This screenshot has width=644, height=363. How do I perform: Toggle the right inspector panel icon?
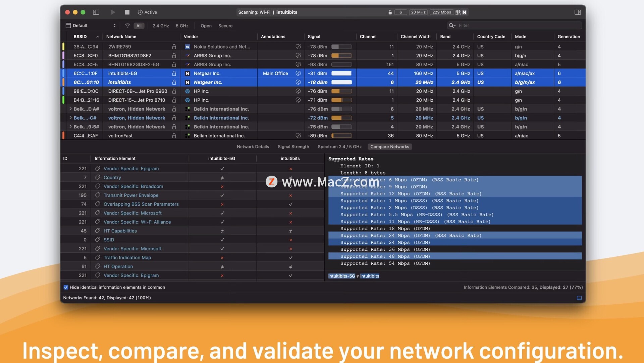(577, 12)
